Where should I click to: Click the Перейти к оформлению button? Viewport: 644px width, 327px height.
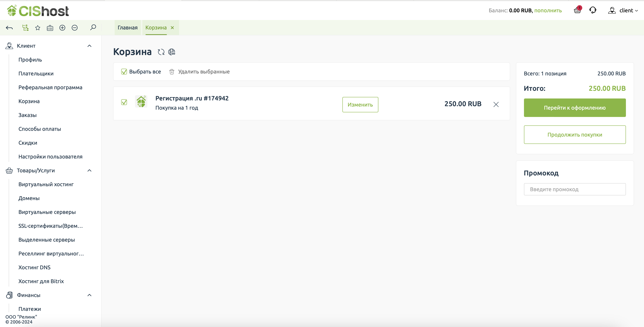[x=575, y=108]
